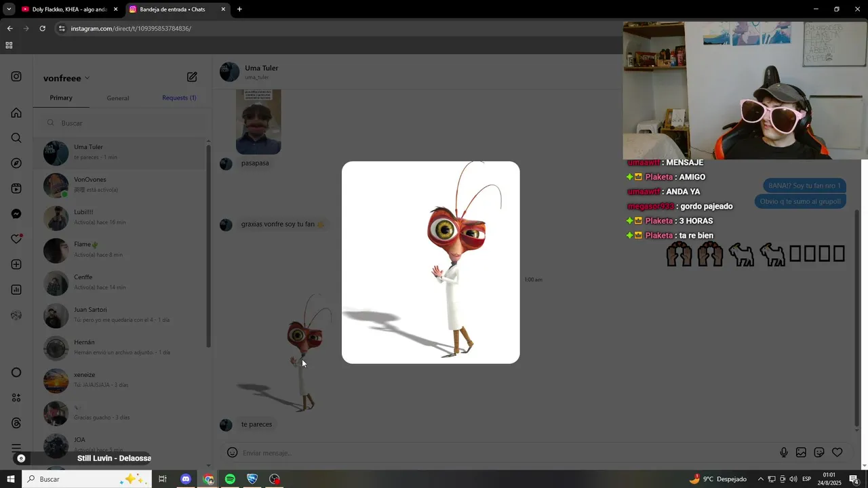Go back in Chrome
Image resolution: width=868 pixels, height=488 pixels.
click(x=9, y=28)
